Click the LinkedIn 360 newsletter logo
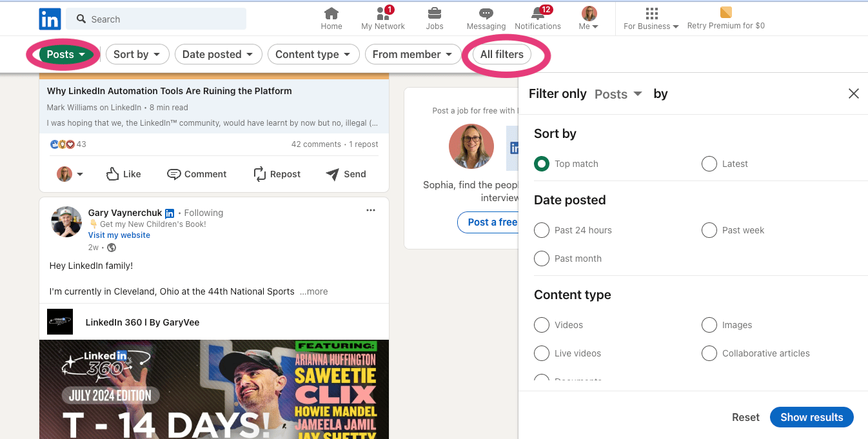868x439 pixels. point(60,322)
